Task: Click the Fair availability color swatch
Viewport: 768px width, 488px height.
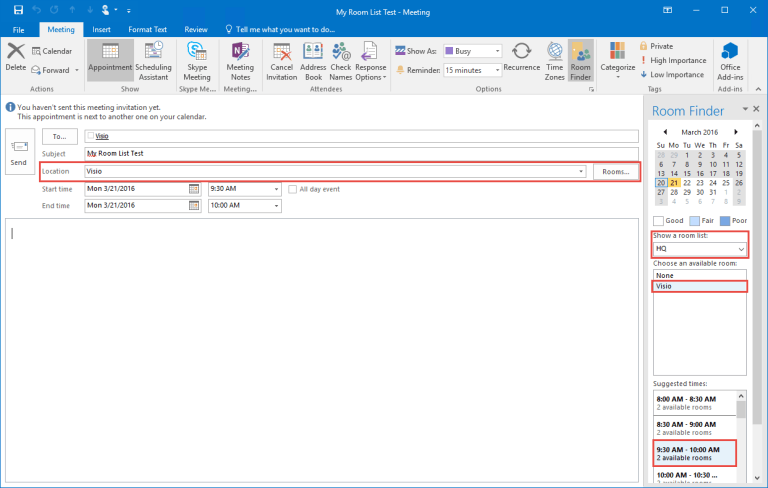Action: (694, 220)
